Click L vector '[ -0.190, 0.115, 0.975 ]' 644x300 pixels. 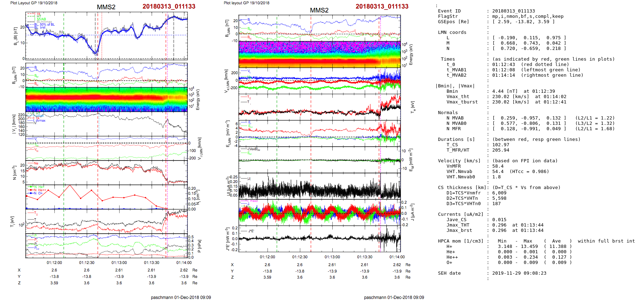tap(529, 38)
